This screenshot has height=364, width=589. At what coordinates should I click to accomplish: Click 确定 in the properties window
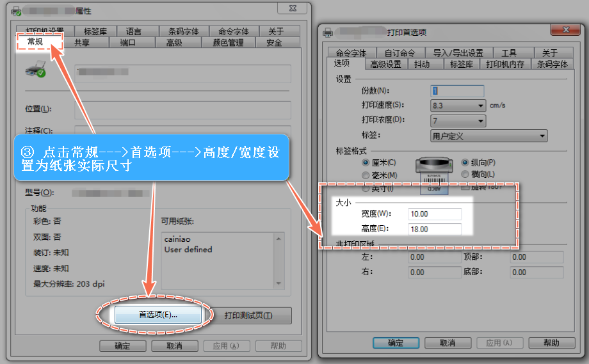pyautogui.click(x=122, y=345)
